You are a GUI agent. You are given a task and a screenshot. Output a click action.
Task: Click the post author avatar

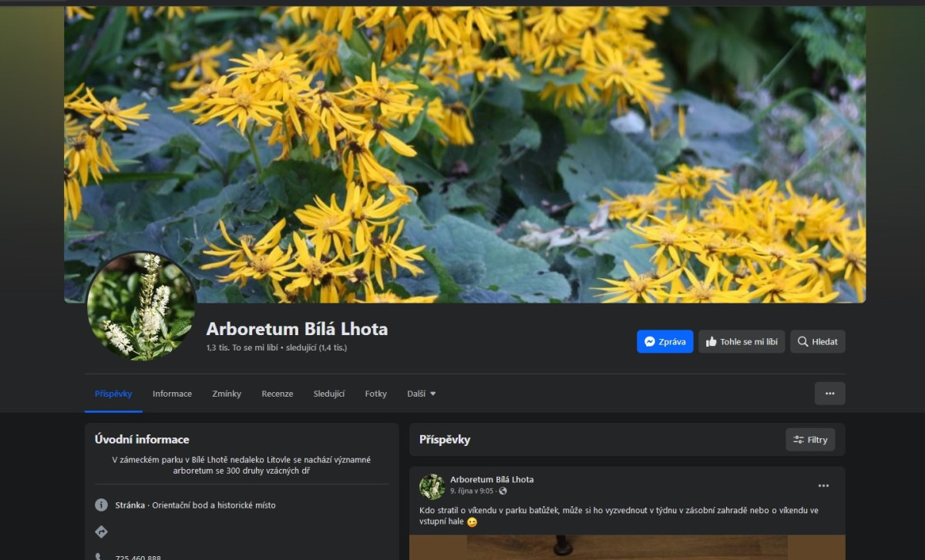[x=432, y=486]
